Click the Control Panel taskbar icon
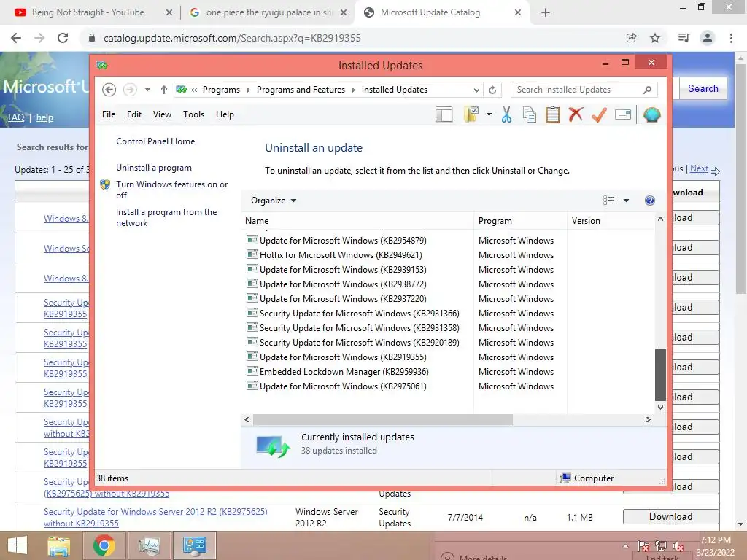This screenshot has height=560, width=747. 194,545
